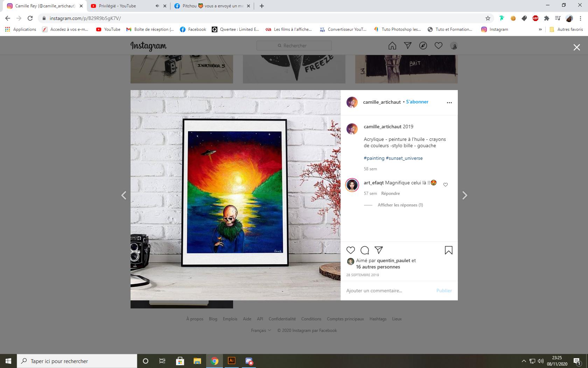Open the #painting hashtag
The height and width of the screenshot is (368, 588).
pos(374,158)
